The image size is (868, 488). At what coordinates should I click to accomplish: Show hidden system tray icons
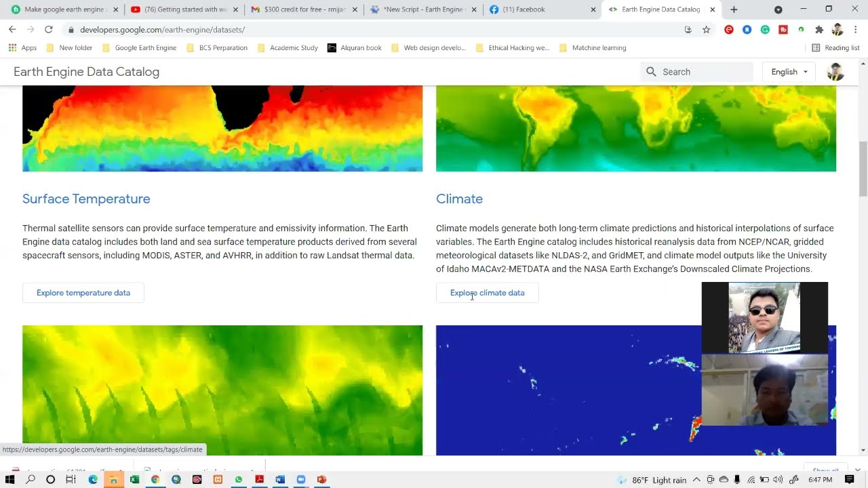pos(696,480)
